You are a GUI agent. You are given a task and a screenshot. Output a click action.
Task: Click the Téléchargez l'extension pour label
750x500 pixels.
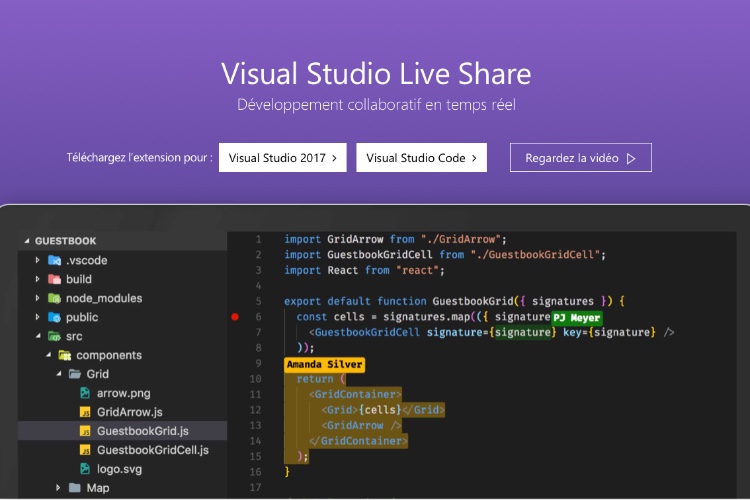[x=140, y=157]
